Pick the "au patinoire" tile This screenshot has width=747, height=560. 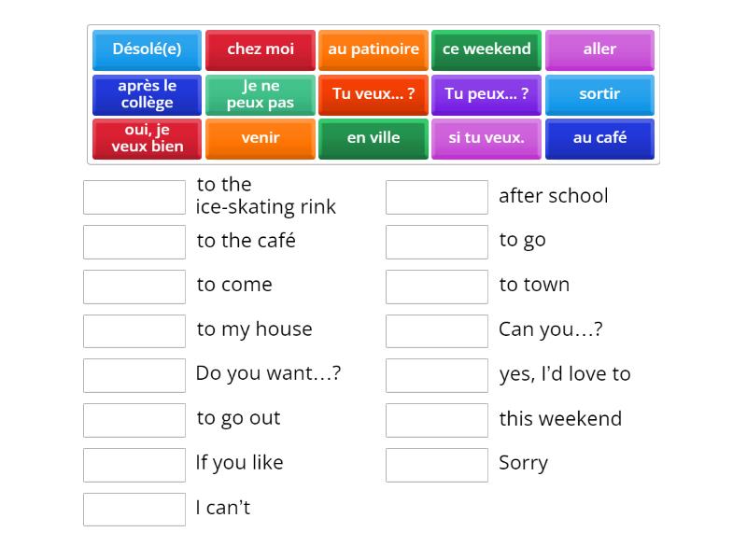click(373, 50)
